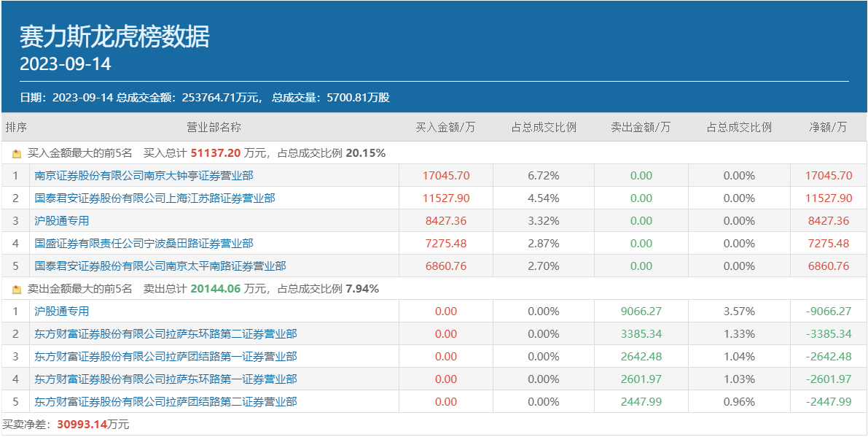
Task: Open 国泰君安上海江苏路证券营业部 link
Action: 155,198
